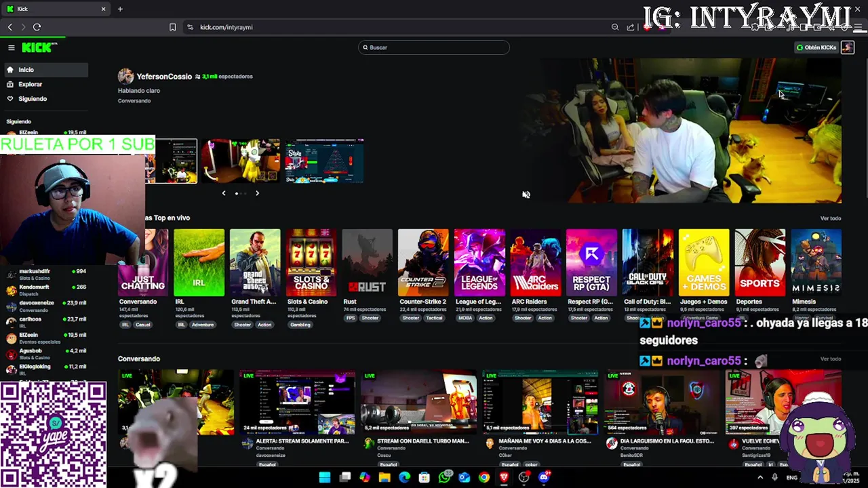Go to Inicio in sidebar
The width and height of the screenshot is (868, 488).
[x=45, y=70]
